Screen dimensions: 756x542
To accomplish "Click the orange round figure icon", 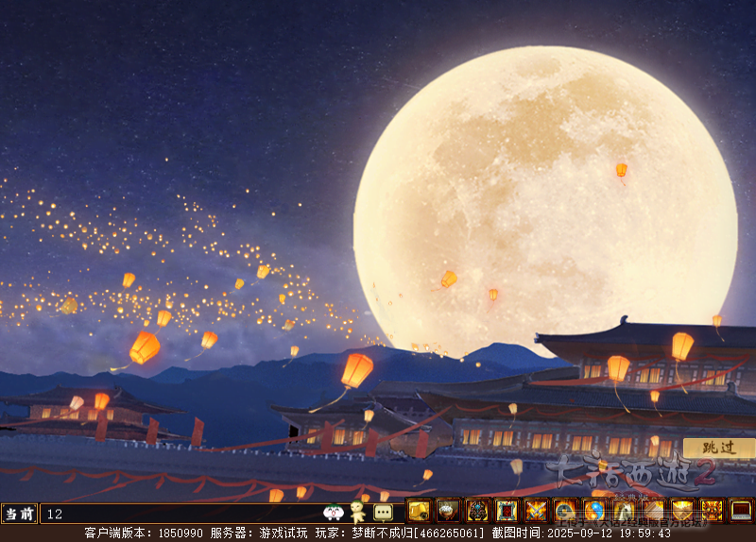I will coord(565,511).
